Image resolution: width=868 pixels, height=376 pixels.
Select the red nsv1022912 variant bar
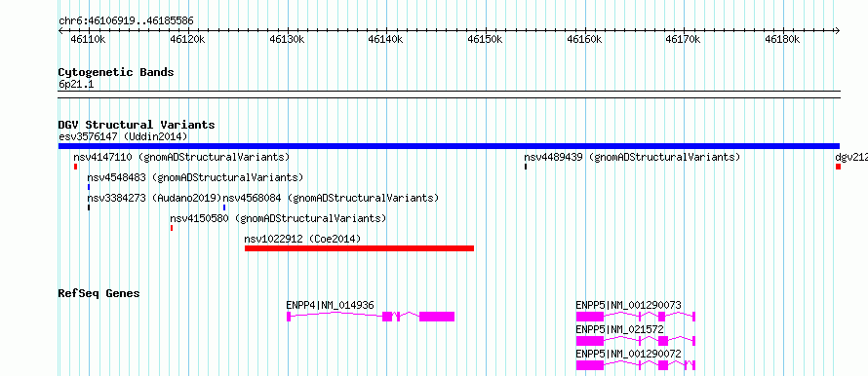click(x=359, y=248)
